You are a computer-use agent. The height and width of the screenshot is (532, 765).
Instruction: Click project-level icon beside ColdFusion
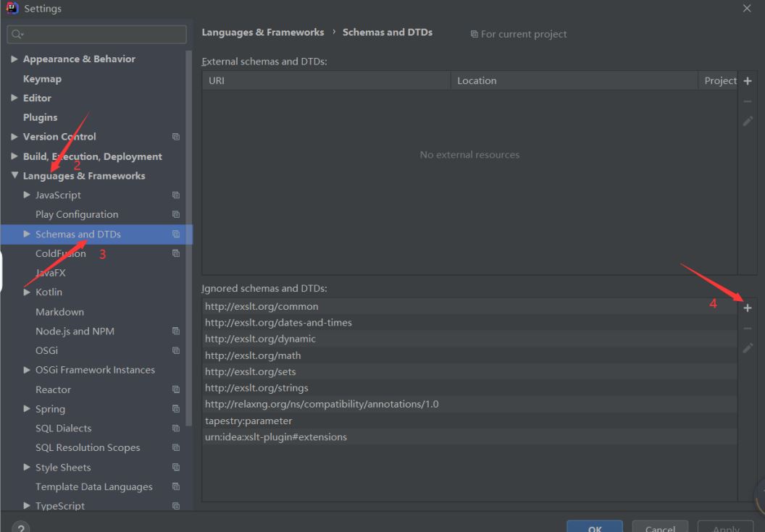click(175, 253)
